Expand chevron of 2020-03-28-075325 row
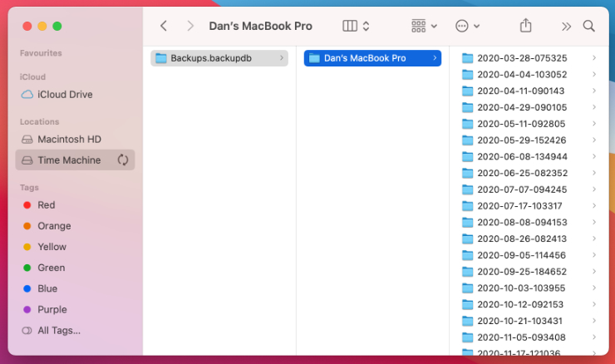The height and width of the screenshot is (364, 615). [594, 58]
